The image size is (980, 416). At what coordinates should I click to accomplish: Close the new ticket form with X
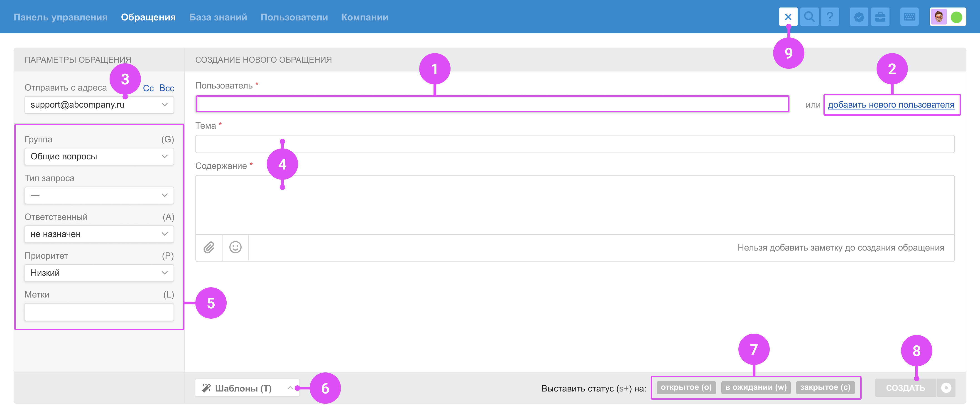pos(788,17)
